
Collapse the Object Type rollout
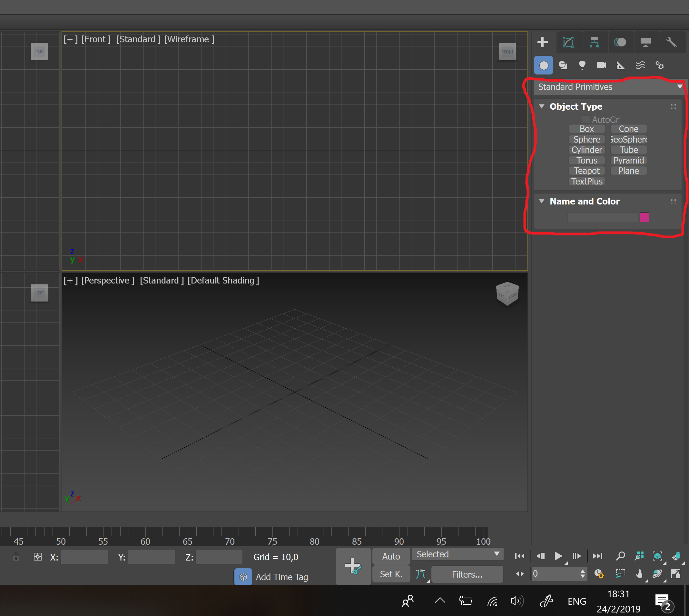click(x=542, y=107)
